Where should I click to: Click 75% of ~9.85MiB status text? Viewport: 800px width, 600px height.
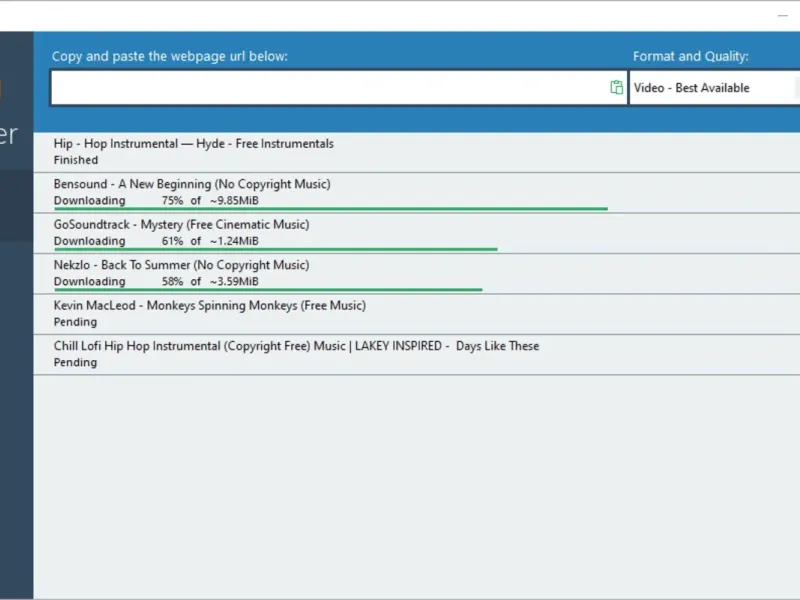point(210,201)
